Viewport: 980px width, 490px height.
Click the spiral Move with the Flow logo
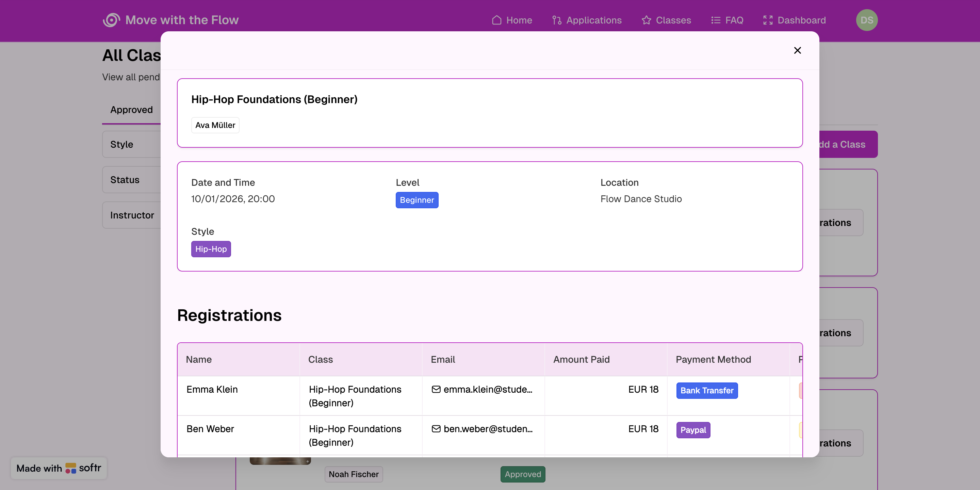111,20
